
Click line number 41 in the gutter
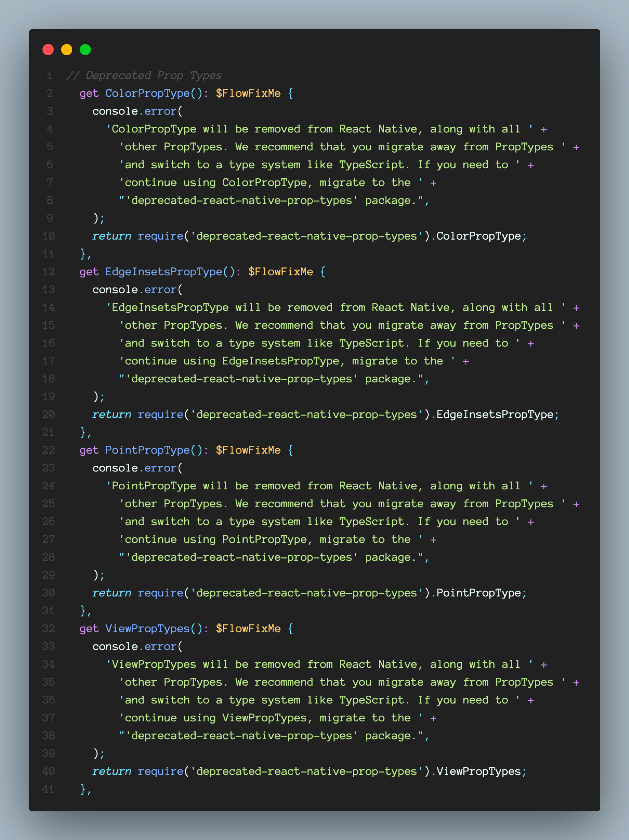47,789
